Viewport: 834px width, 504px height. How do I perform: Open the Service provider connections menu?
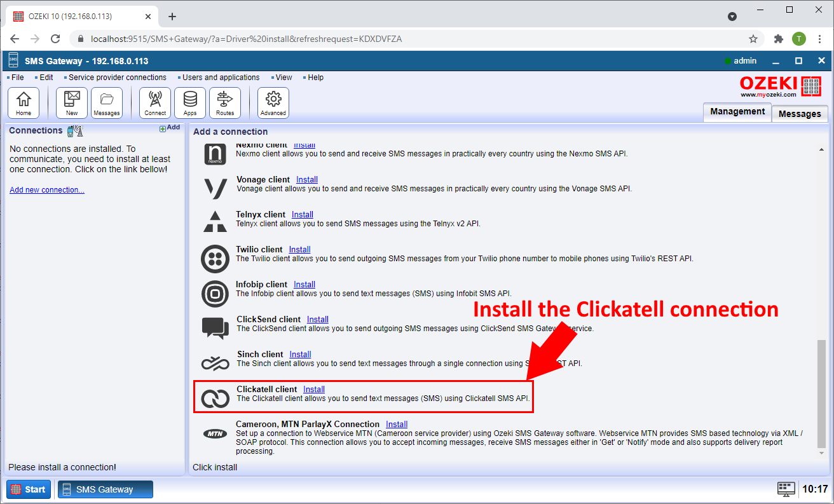coord(117,78)
